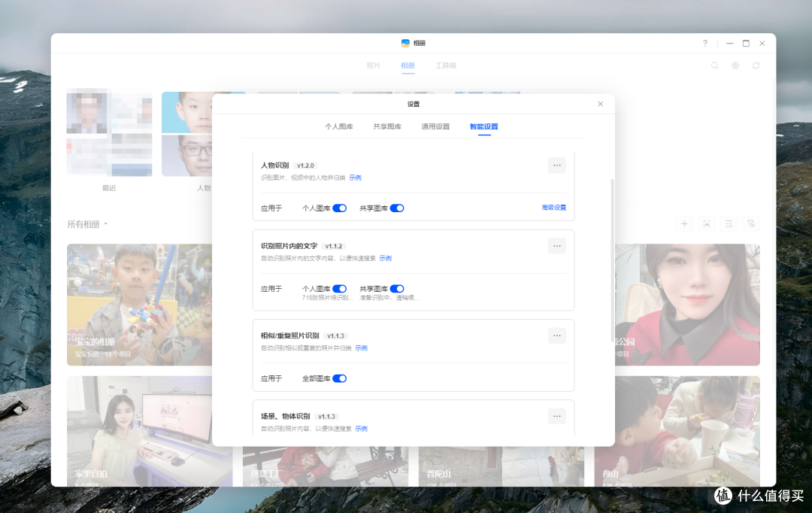Switch to 照片 tab in main window

point(374,65)
